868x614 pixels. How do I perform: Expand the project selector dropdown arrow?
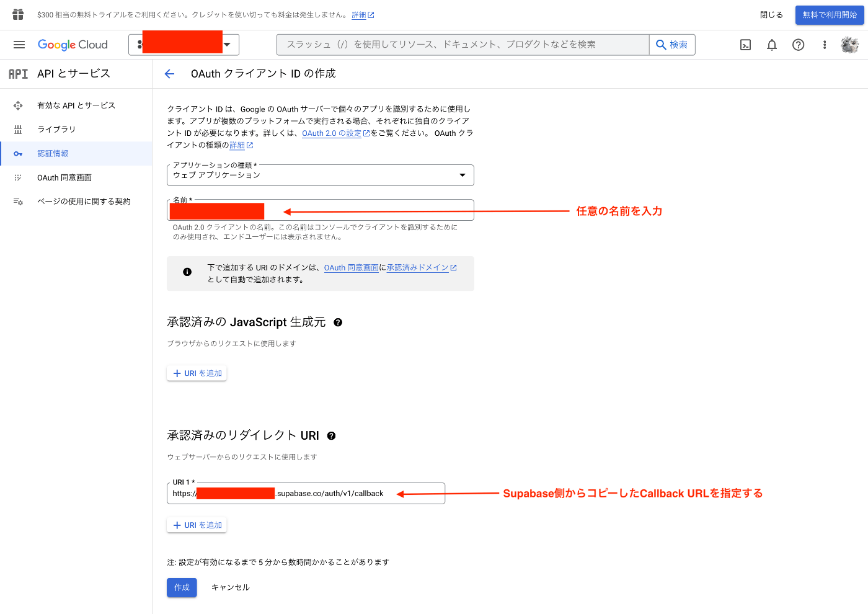point(227,45)
